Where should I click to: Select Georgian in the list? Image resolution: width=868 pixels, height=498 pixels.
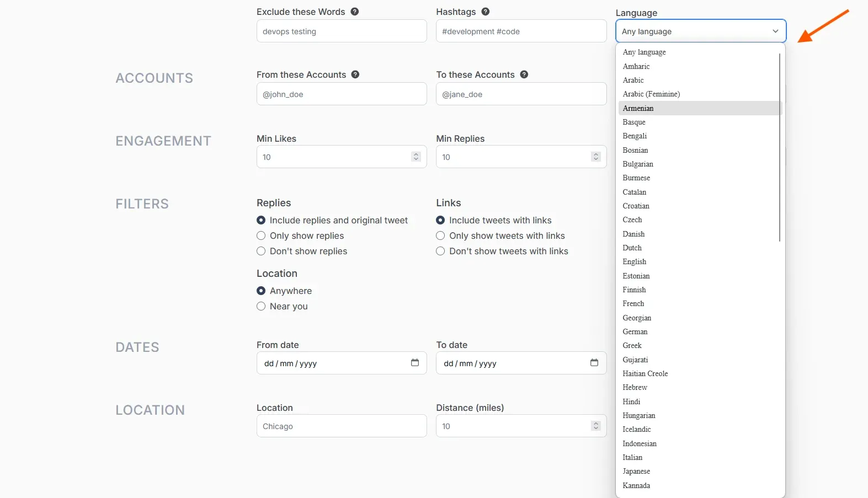tap(700, 318)
